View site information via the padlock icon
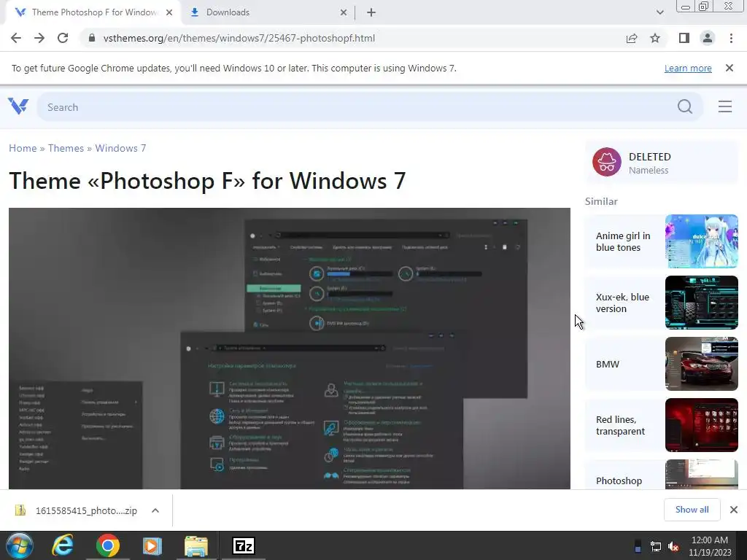 pyautogui.click(x=92, y=38)
